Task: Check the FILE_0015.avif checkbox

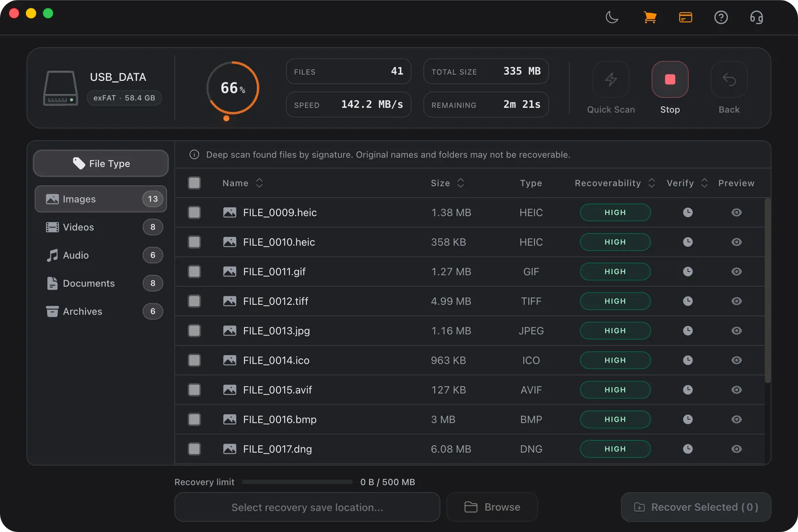Action: point(194,390)
